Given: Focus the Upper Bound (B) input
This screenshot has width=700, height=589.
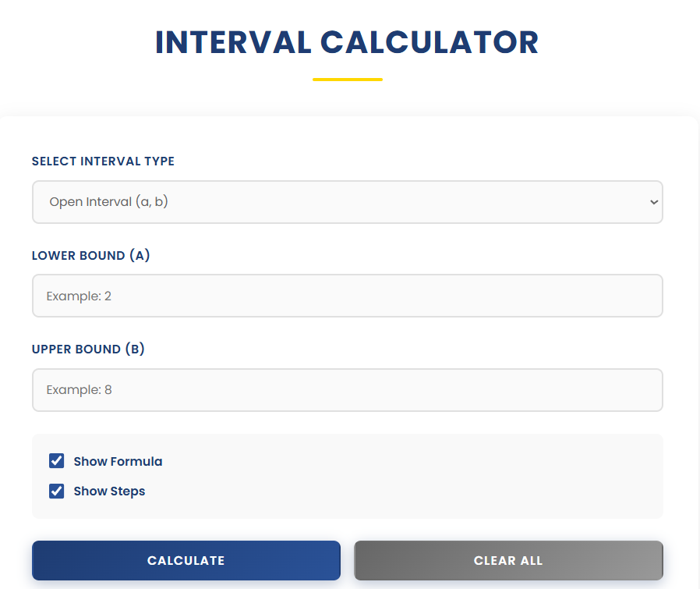Looking at the screenshot, I should [x=347, y=389].
